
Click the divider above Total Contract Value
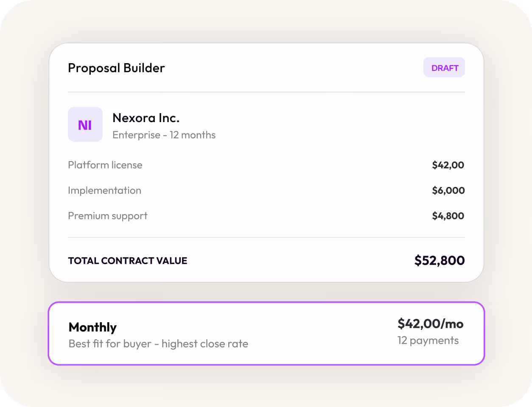[266, 237]
